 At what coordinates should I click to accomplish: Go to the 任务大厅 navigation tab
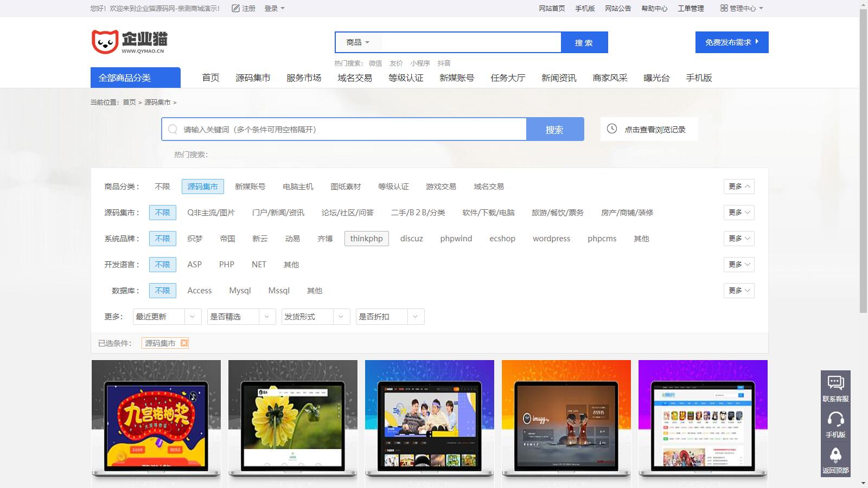click(x=508, y=78)
